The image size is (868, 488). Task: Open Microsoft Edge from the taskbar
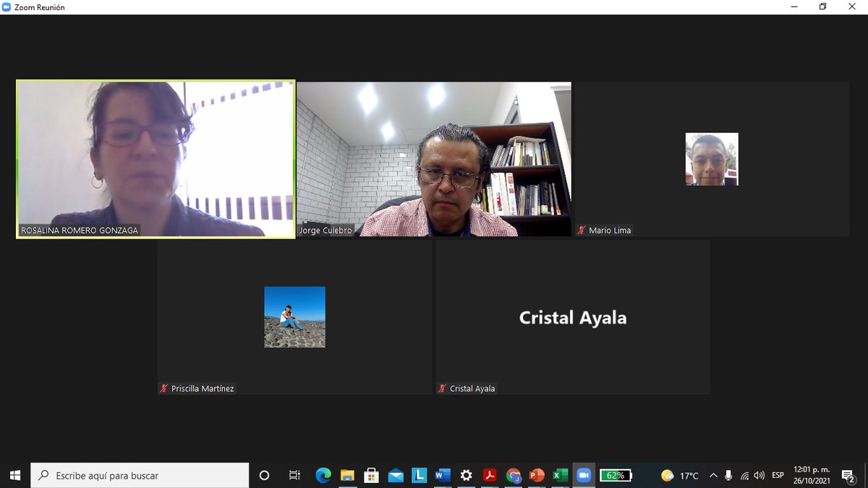pyautogui.click(x=323, y=475)
